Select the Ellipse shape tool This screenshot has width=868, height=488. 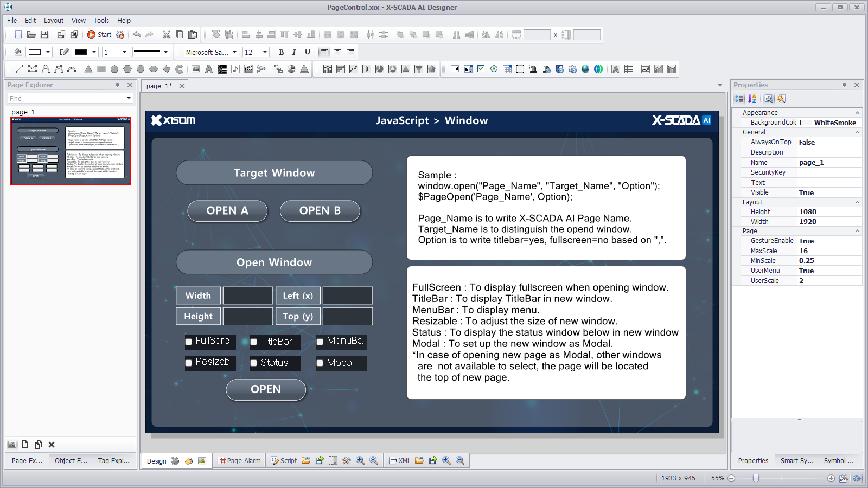coord(154,69)
